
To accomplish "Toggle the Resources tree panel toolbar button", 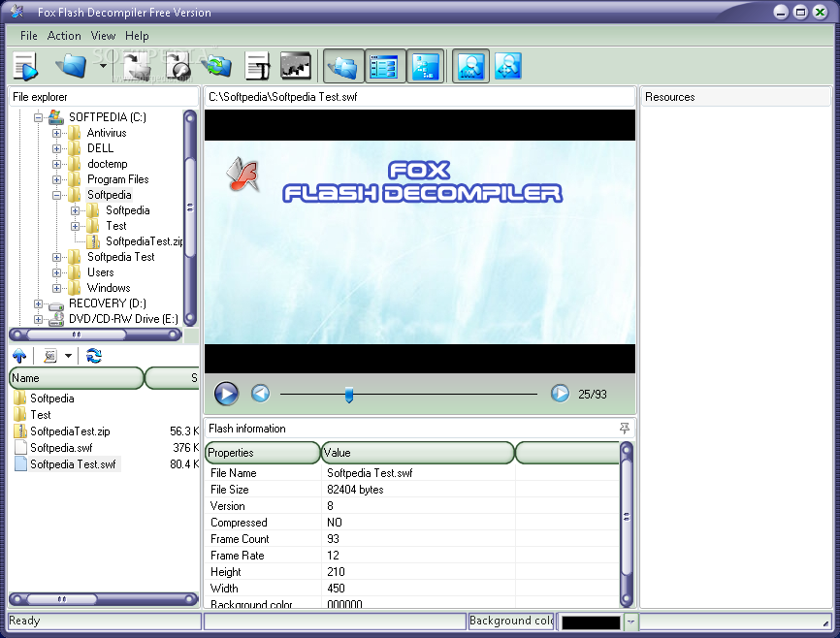I will pos(426,67).
